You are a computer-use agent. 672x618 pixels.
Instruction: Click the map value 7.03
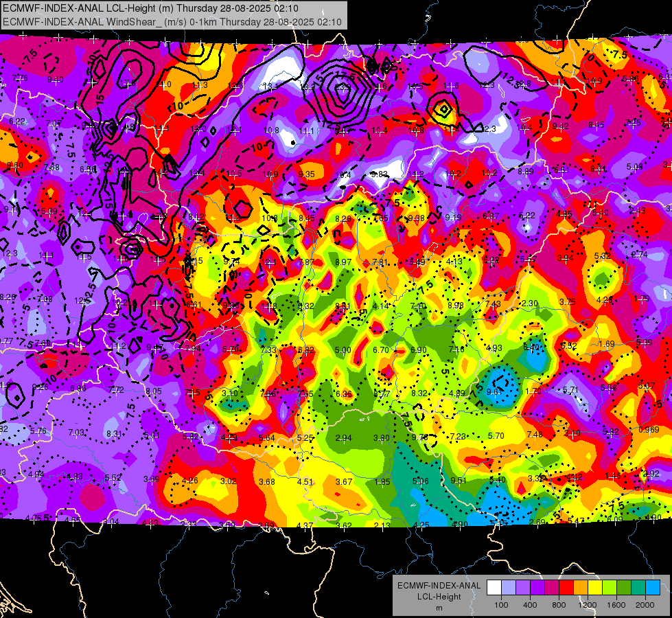(x=76, y=433)
